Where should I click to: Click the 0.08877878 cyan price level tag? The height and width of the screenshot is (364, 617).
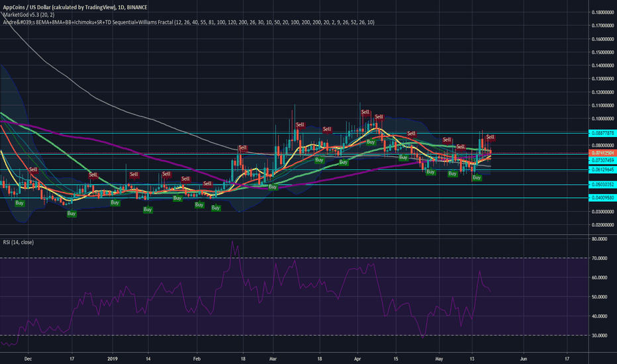(602, 134)
